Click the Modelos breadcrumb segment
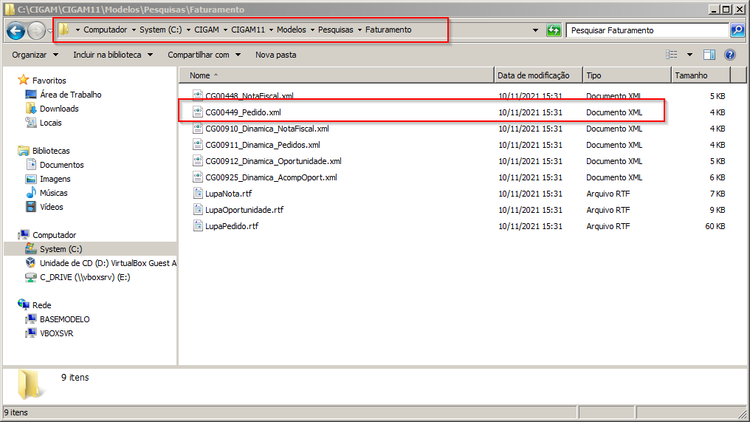Viewport: 750px width, 422px height. (291, 30)
